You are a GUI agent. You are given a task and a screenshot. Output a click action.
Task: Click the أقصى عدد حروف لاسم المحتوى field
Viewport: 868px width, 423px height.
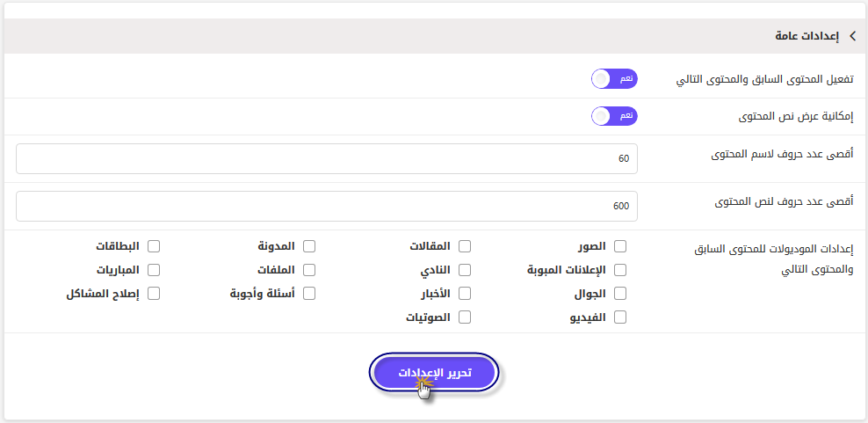click(x=327, y=158)
